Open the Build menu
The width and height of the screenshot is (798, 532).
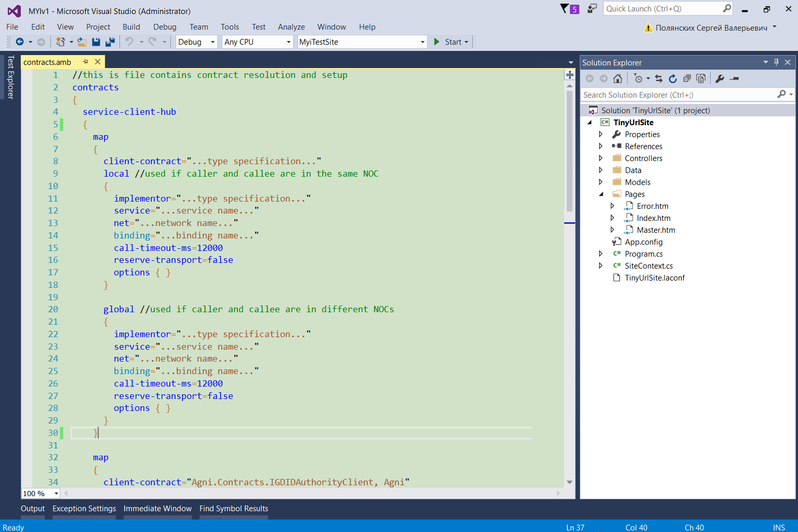[x=131, y=27]
